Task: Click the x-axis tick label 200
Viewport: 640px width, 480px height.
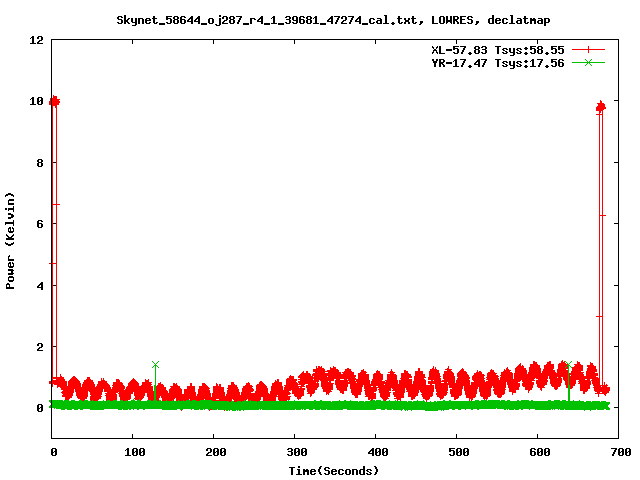Action: (216, 452)
